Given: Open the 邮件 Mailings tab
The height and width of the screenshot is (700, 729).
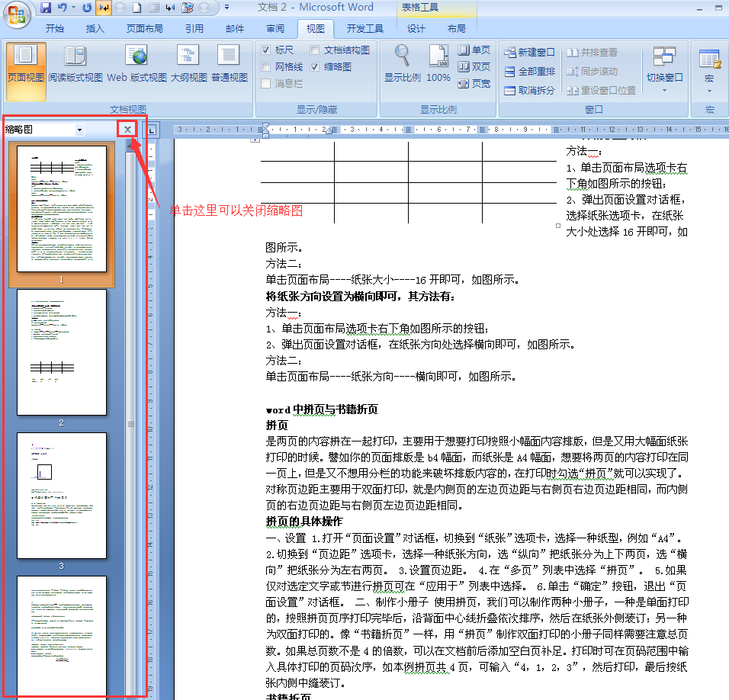Looking at the screenshot, I should [235, 29].
